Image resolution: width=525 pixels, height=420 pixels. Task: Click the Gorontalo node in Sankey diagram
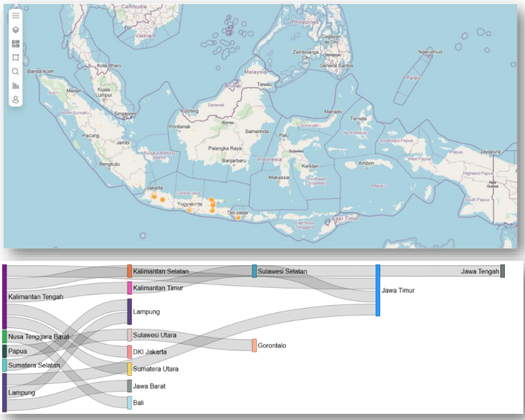tap(254, 346)
